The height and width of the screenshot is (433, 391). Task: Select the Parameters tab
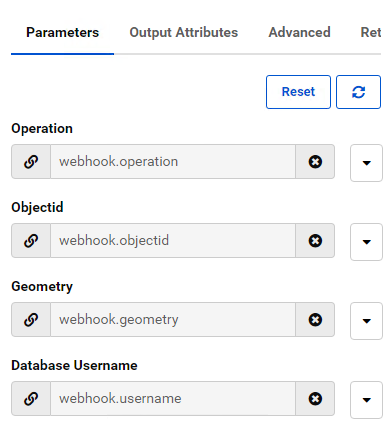pos(63,33)
